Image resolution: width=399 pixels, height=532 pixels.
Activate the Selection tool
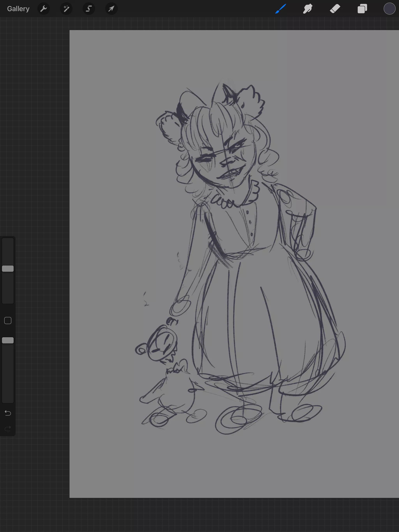(89, 9)
